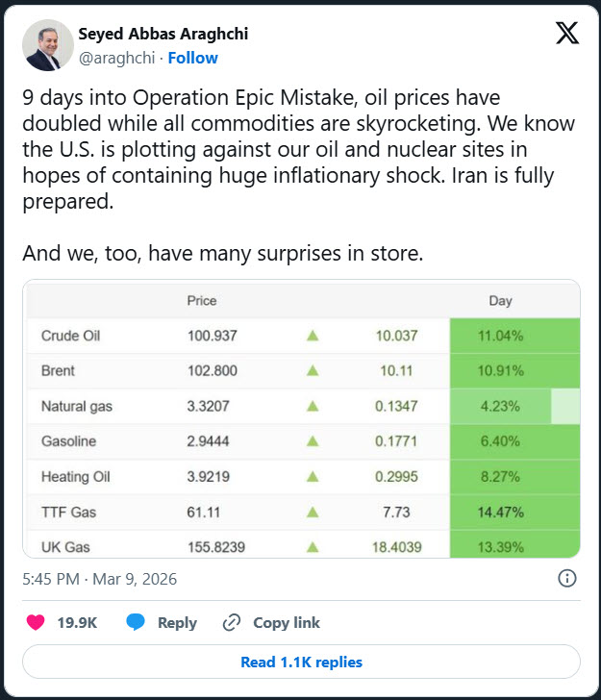Click the Copy link text
The image size is (601, 700).
(287, 623)
